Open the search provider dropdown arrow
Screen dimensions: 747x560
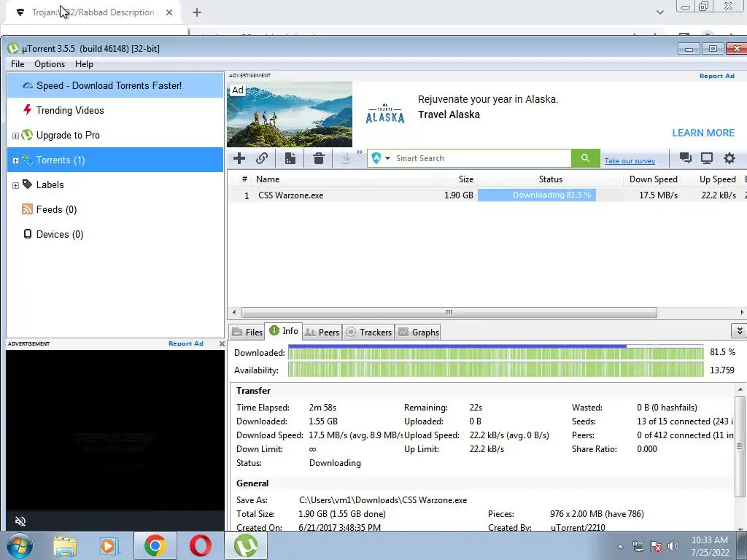pyautogui.click(x=388, y=158)
